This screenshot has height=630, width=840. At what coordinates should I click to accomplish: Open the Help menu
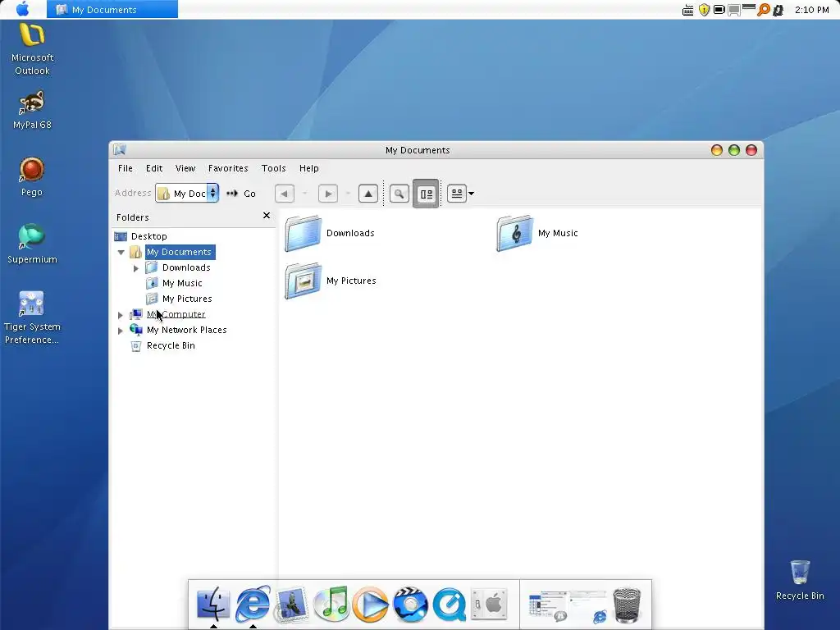pos(309,168)
